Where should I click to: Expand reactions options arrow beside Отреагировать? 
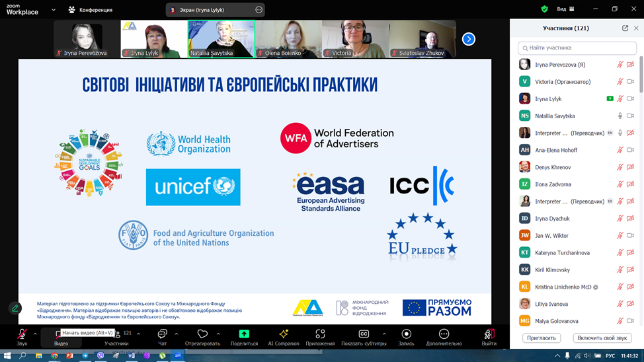coord(218,334)
